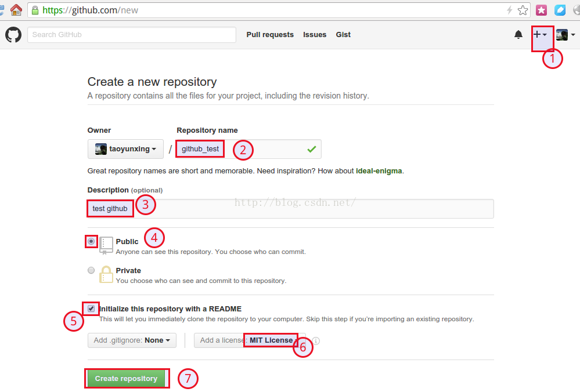Open the Owner taoyunxing dropdown
This screenshot has height=392, width=580.
(125, 149)
